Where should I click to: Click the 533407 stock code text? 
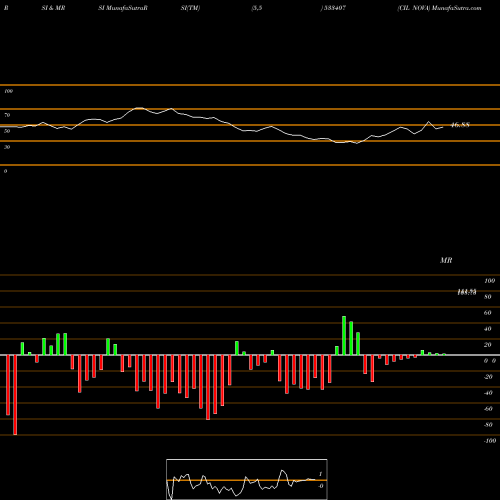point(333,8)
